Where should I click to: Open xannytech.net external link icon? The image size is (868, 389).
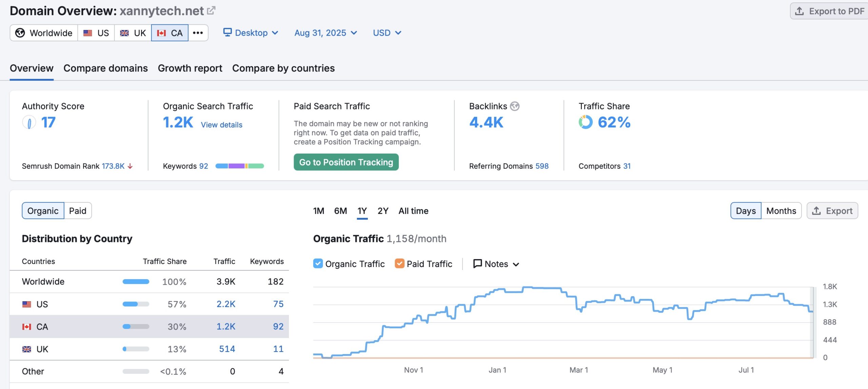click(x=211, y=11)
